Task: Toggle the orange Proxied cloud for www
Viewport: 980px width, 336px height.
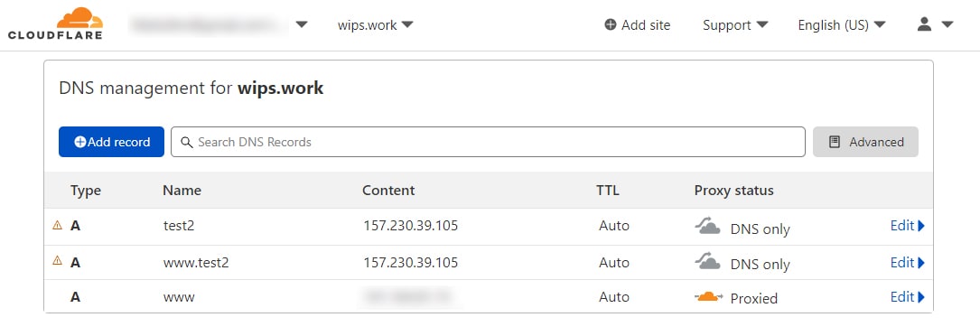Action: [x=709, y=296]
